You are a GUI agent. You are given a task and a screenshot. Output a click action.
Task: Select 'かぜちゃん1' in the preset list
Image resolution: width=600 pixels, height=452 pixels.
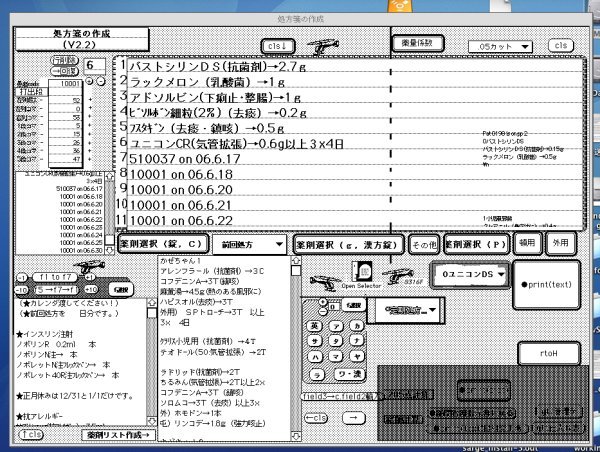[181, 261]
